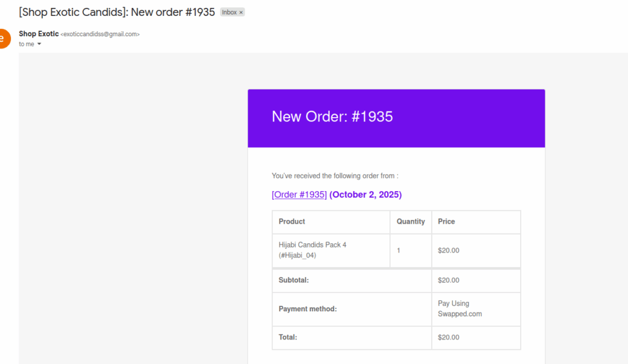Click the 'Pay Using Swapped.com' cell
The width and height of the screenshot is (628, 364).
click(459, 309)
